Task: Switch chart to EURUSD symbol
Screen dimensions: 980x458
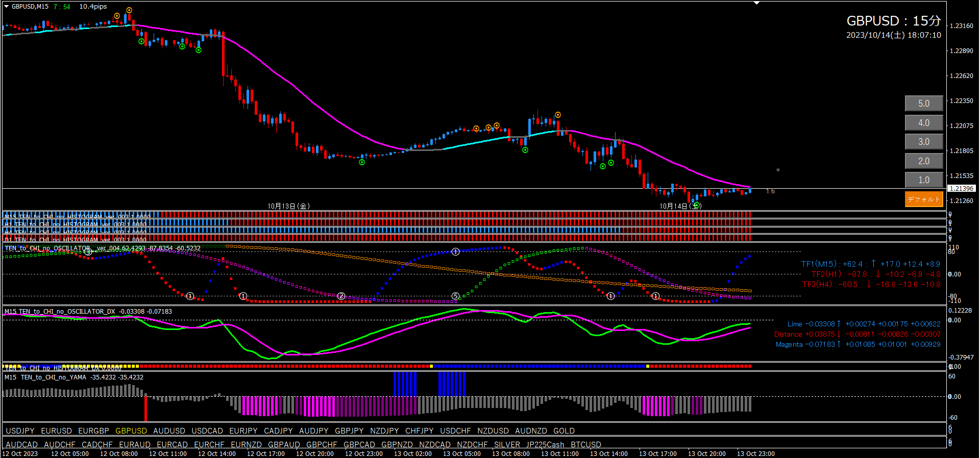Action: (x=57, y=431)
